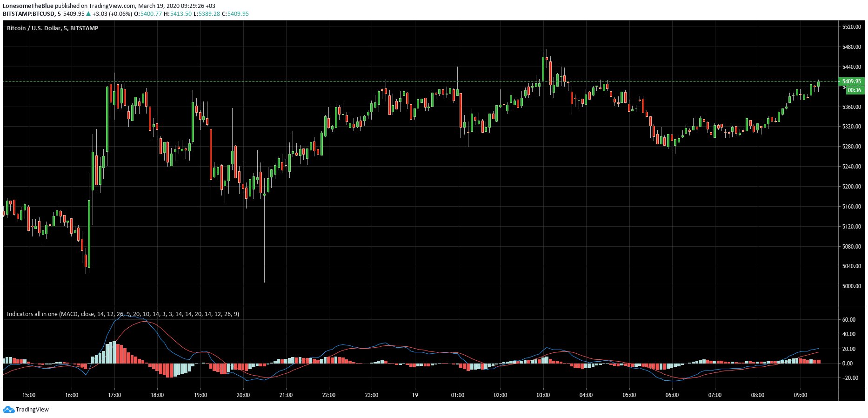Click the LonesomeTheBlue author name
This screenshot has width=868, height=418.
28,6
